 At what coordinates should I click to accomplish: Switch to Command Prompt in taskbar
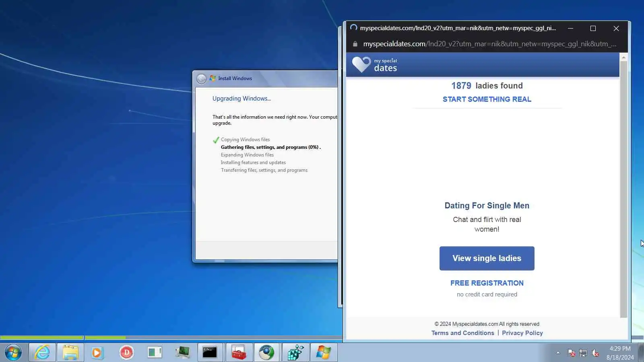pos(210,353)
